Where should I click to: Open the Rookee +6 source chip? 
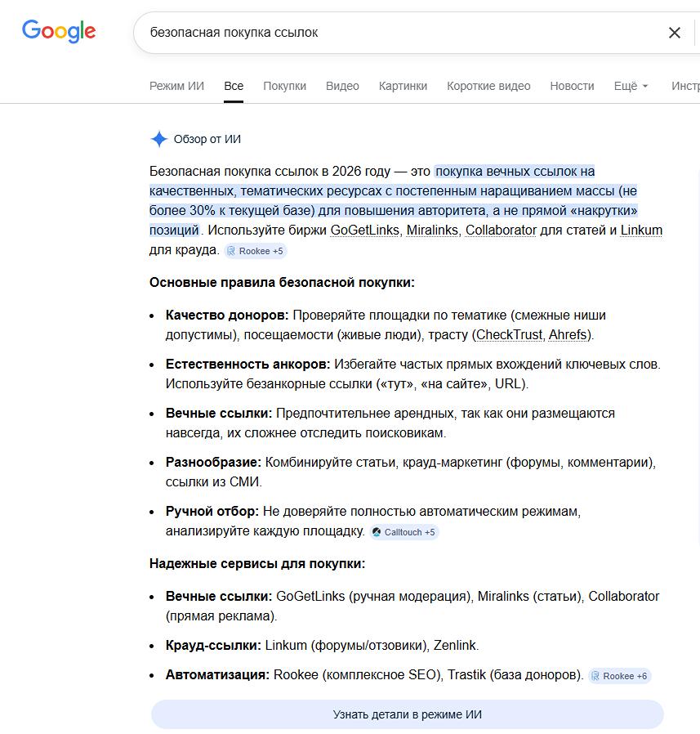619,676
